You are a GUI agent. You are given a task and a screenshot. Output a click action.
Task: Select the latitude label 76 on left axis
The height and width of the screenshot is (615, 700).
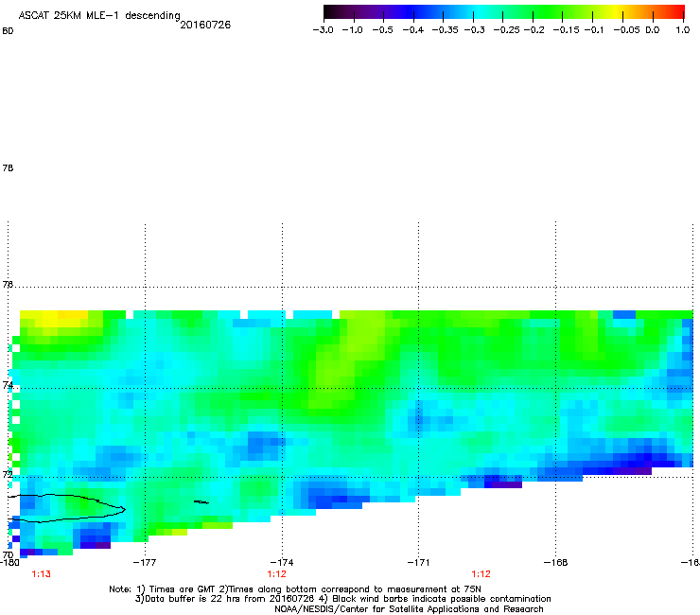8,284
